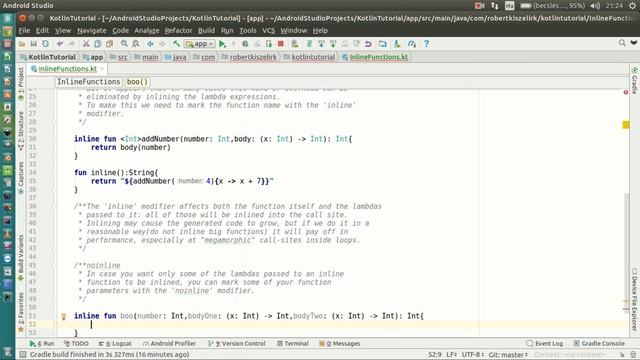Click the Help question mark icon
Image resolution: width=640 pixels, height=360 pixels.
(427, 44)
